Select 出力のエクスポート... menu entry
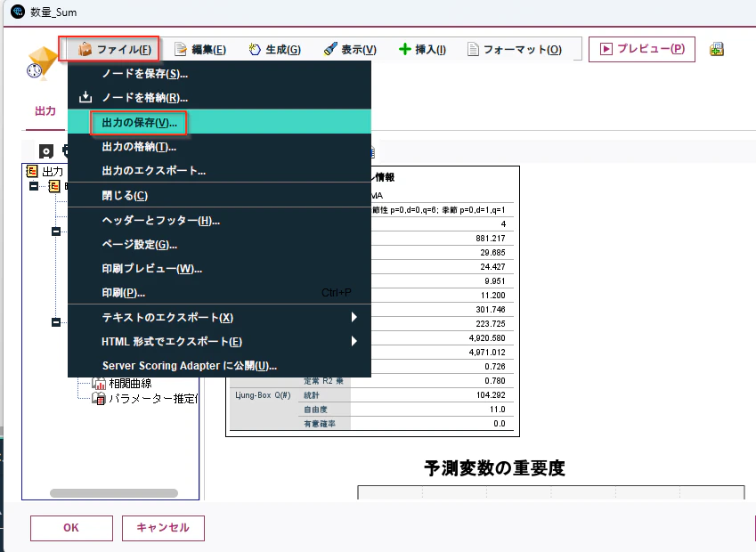The height and width of the screenshot is (552, 756). (219, 171)
